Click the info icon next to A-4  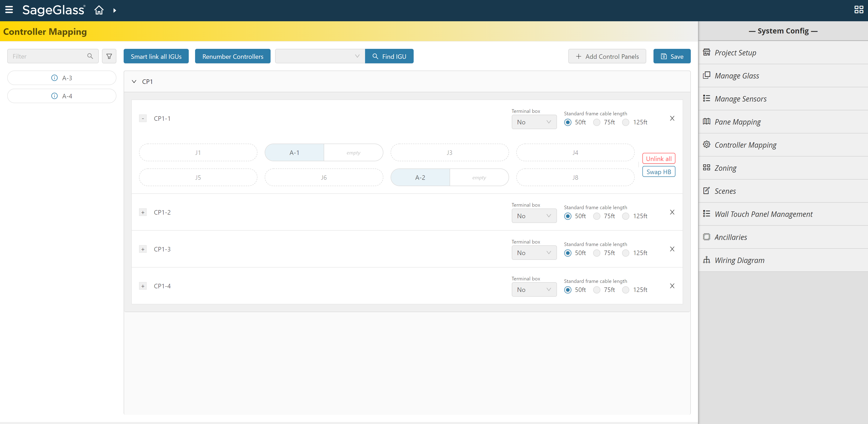[54, 96]
